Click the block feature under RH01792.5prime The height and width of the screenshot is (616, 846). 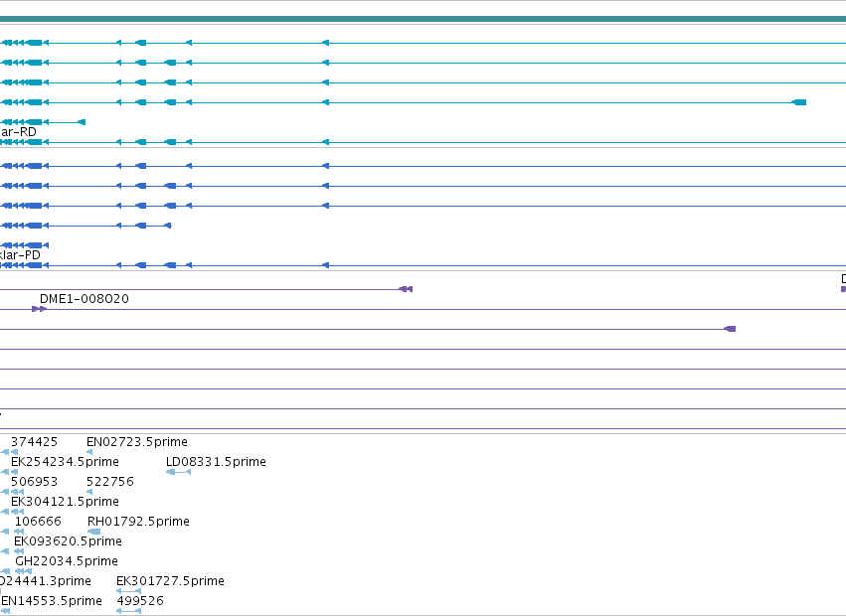coord(93,532)
